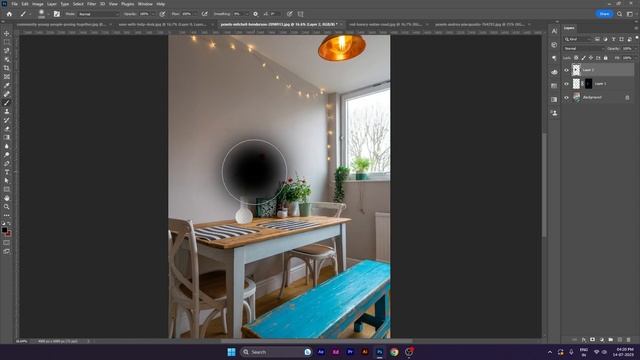Select the Eraser tool
The image size is (640, 360).
(x=7, y=129)
